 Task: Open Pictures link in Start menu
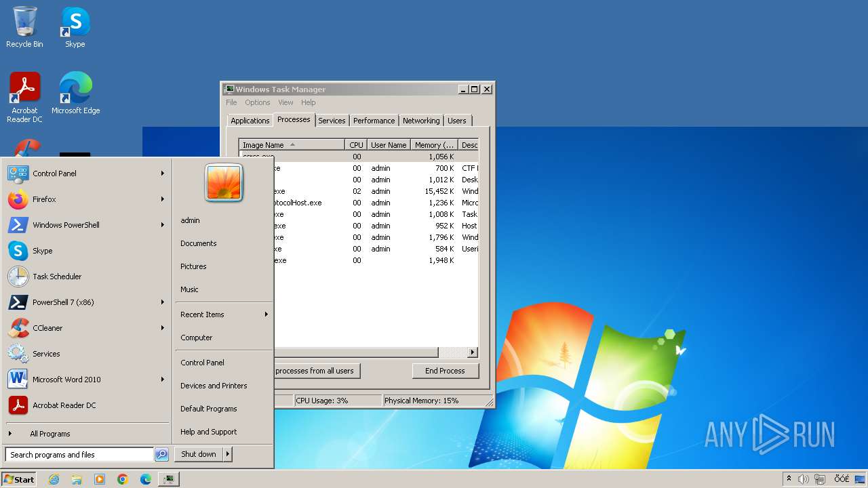(193, 266)
